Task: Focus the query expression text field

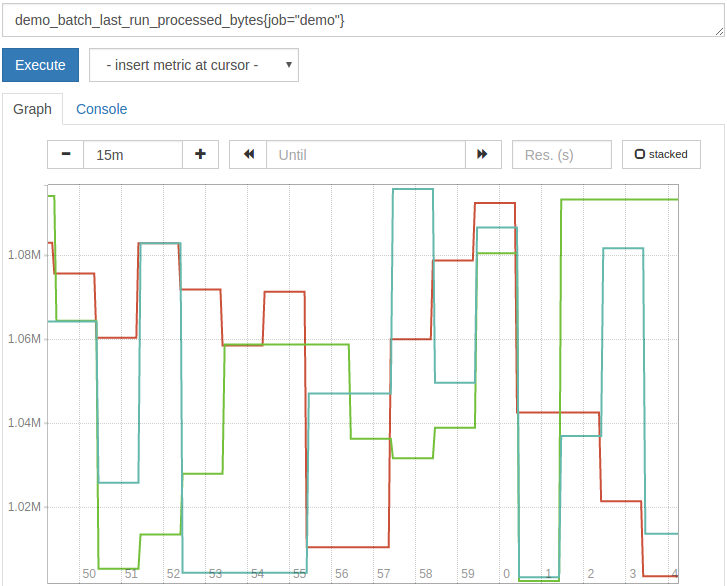Action: click(x=360, y=20)
